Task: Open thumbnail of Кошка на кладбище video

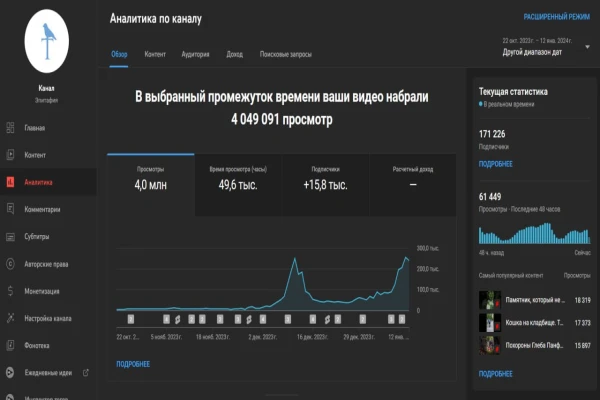Action: pyautogui.click(x=490, y=323)
